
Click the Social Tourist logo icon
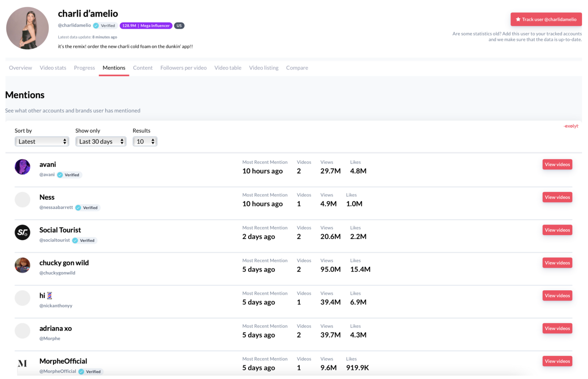point(22,233)
